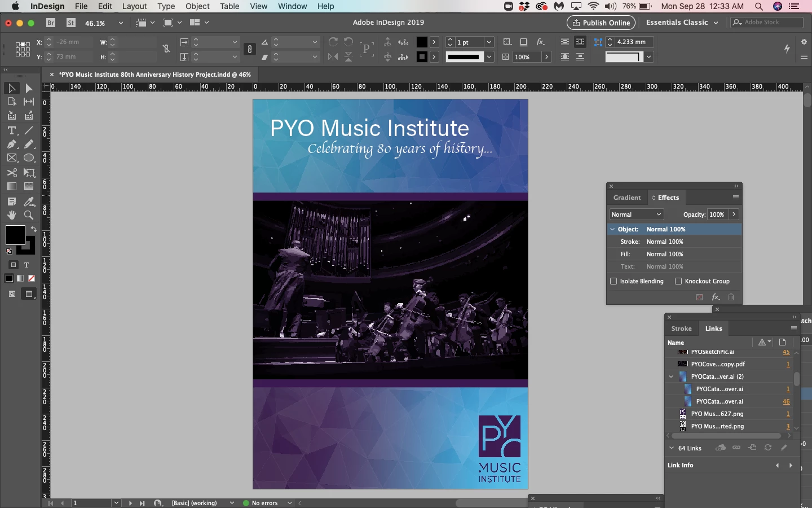Select the Page tool
The height and width of the screenshot is (508, 812).
click(x=11, y=102)
